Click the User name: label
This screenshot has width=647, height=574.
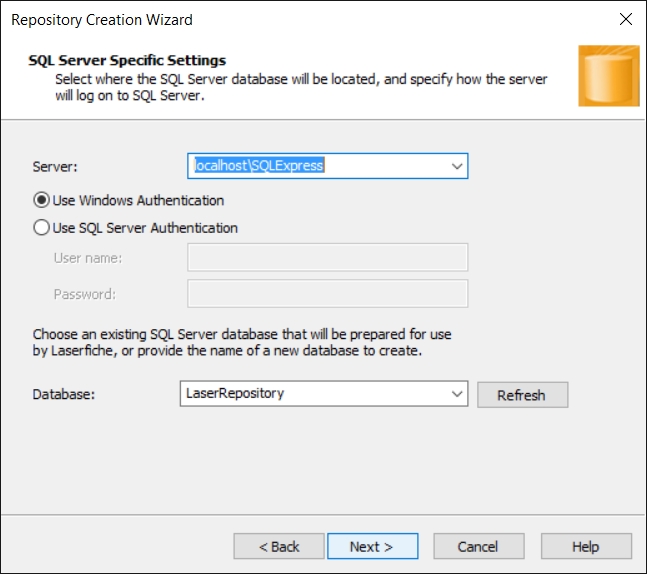pyautogui.click(x=88, y=258)
